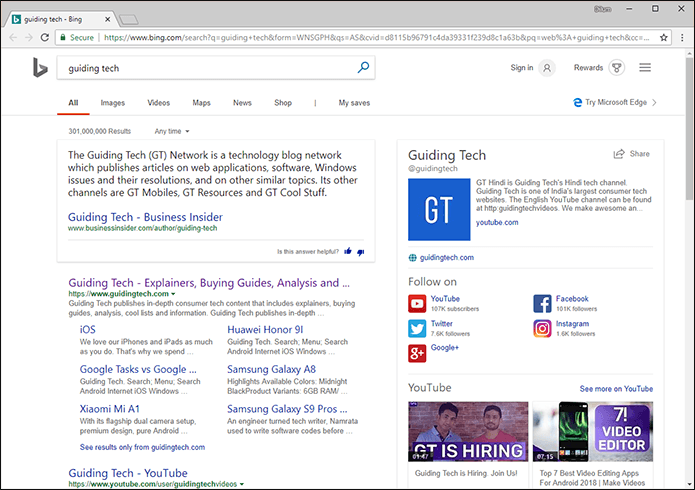The height and width of the screenshot is (490, 695).
Task: Click the Rewards text
Action: coord(588,68)
